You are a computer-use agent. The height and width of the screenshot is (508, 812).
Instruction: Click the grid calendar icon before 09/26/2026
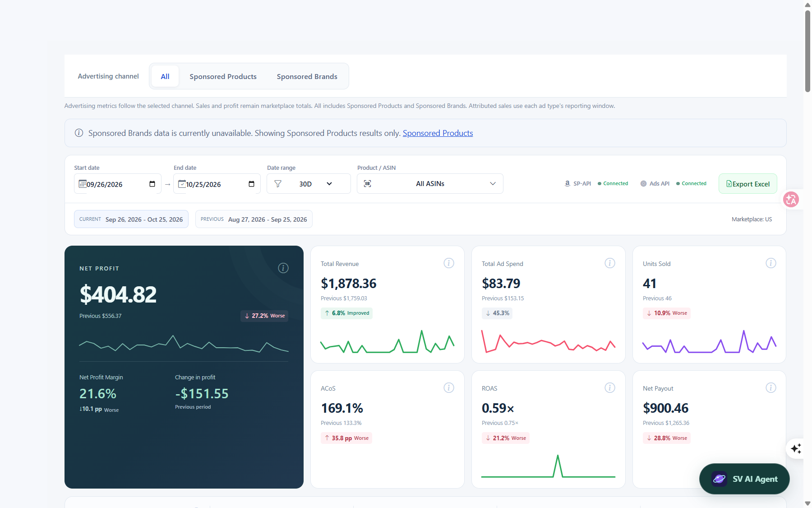83,184
